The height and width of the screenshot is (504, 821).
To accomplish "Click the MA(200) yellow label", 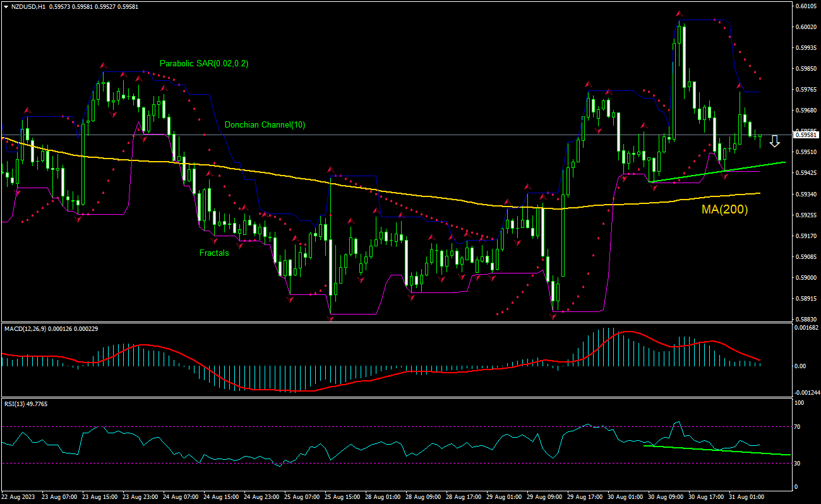I will (724, 209).
